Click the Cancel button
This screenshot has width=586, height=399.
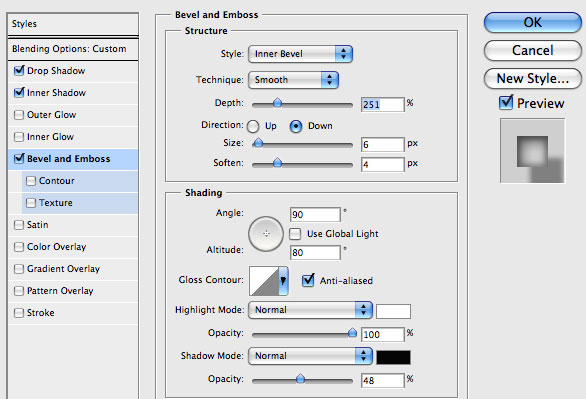533,50
